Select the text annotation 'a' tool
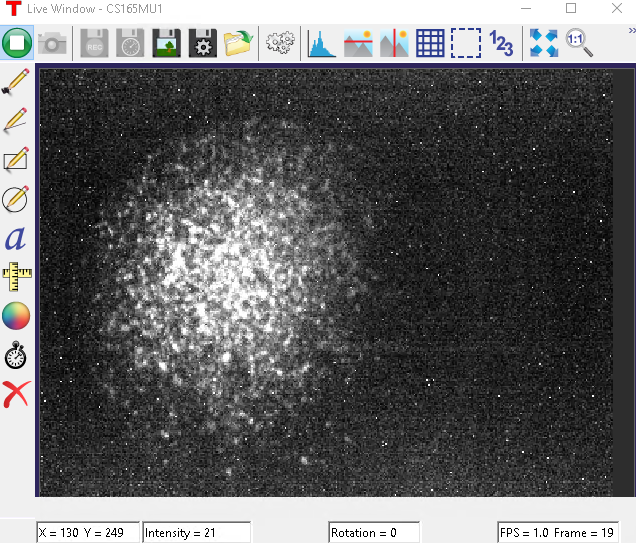 [15, 238]
